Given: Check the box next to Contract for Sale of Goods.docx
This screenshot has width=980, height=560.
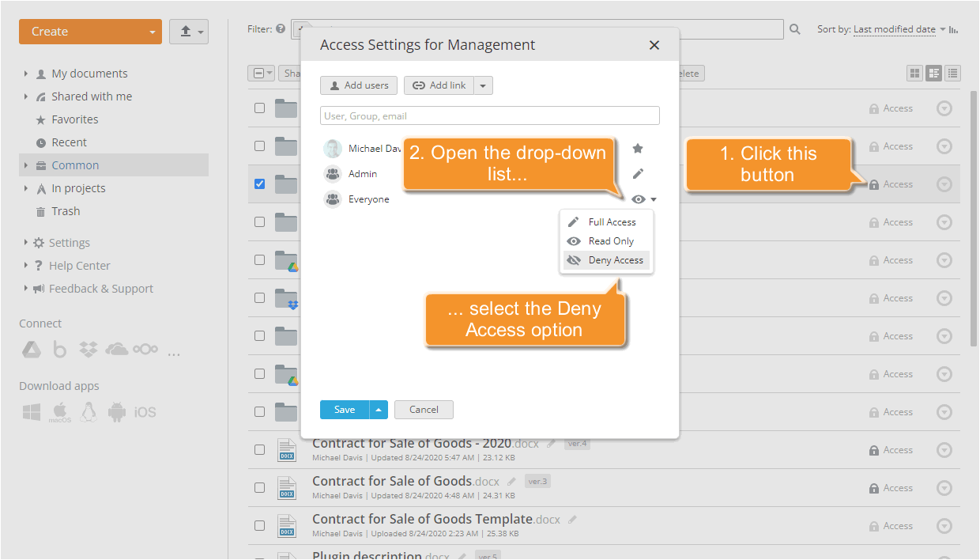Looking at the screenshot, I should coord(259,487).
